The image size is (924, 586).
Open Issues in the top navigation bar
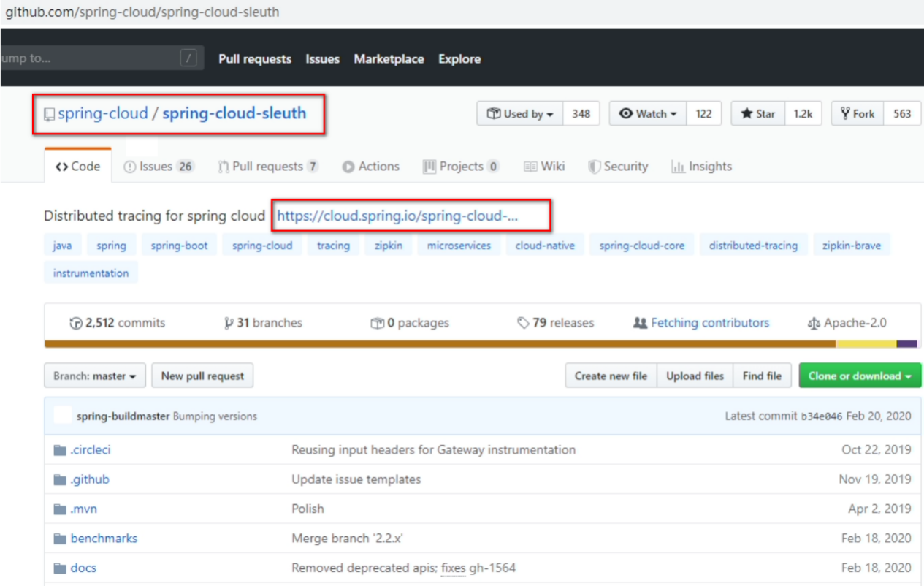coord(322,59)
